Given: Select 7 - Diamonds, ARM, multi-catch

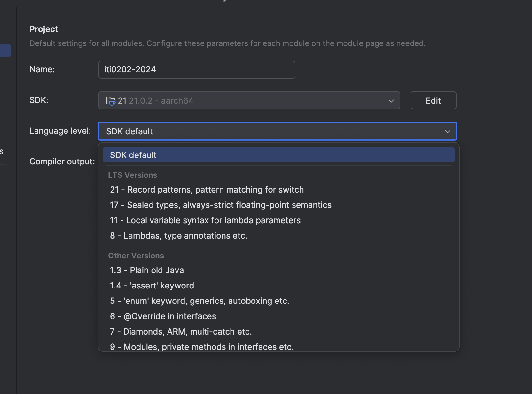Looking at the screenshot, I should (278, 332).
